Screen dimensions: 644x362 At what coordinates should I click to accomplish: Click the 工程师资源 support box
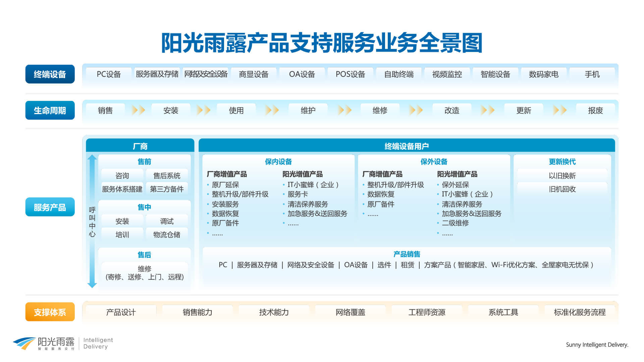427,312
